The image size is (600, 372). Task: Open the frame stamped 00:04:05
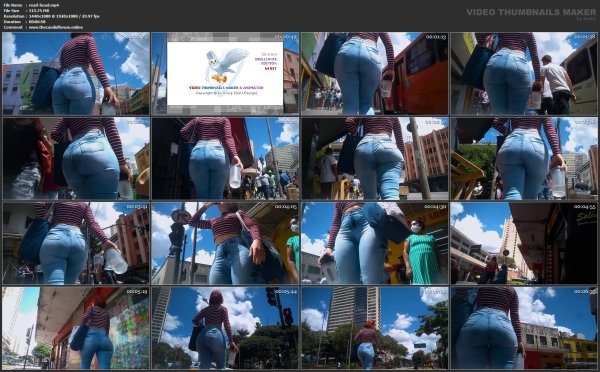click(225, 243)
